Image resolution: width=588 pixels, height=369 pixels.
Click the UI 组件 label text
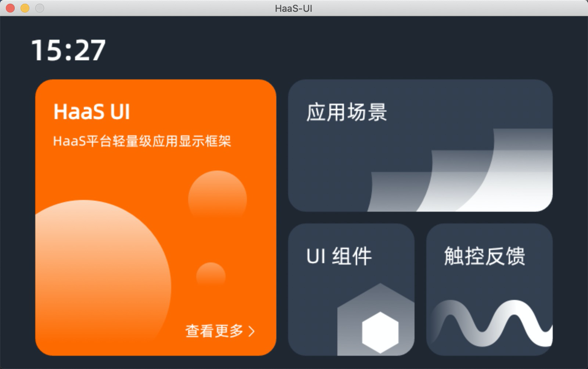pyautogui.click(x=339, y=256)
